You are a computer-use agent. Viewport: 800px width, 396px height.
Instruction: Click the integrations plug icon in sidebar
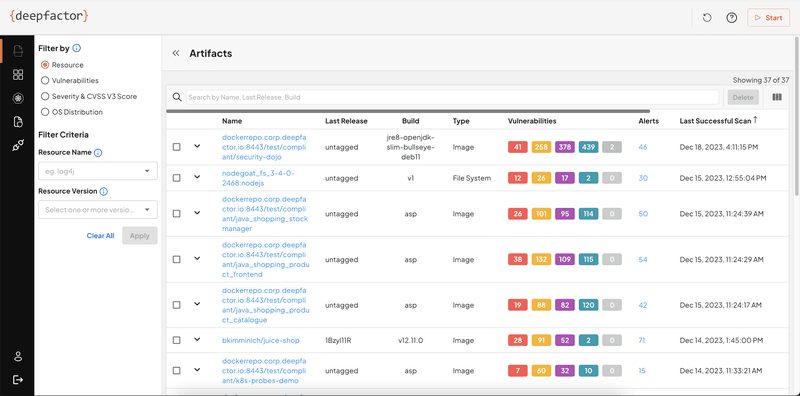pos(18,146)
